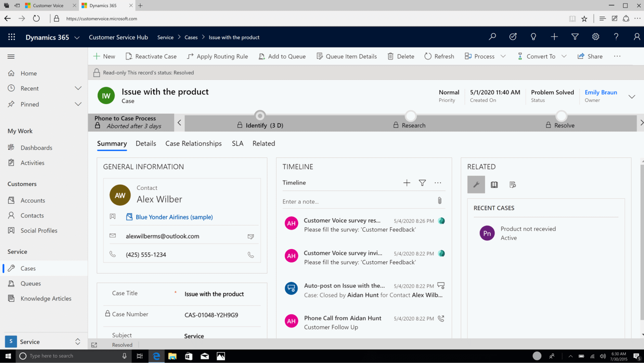Open the Blue Yonder Airlines (sample) link
The width and height of the screenshot is (644, 363).
click(x=174, y=217)
